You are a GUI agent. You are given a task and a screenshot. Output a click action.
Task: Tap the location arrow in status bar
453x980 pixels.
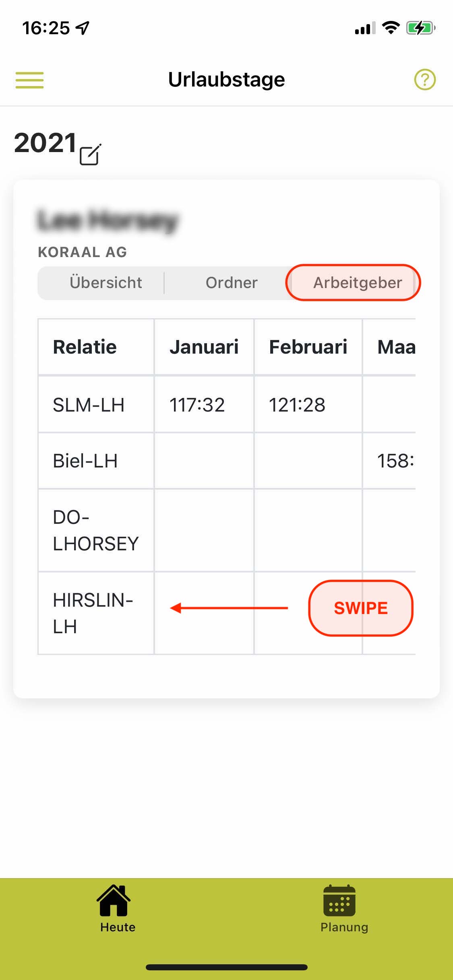83,28
